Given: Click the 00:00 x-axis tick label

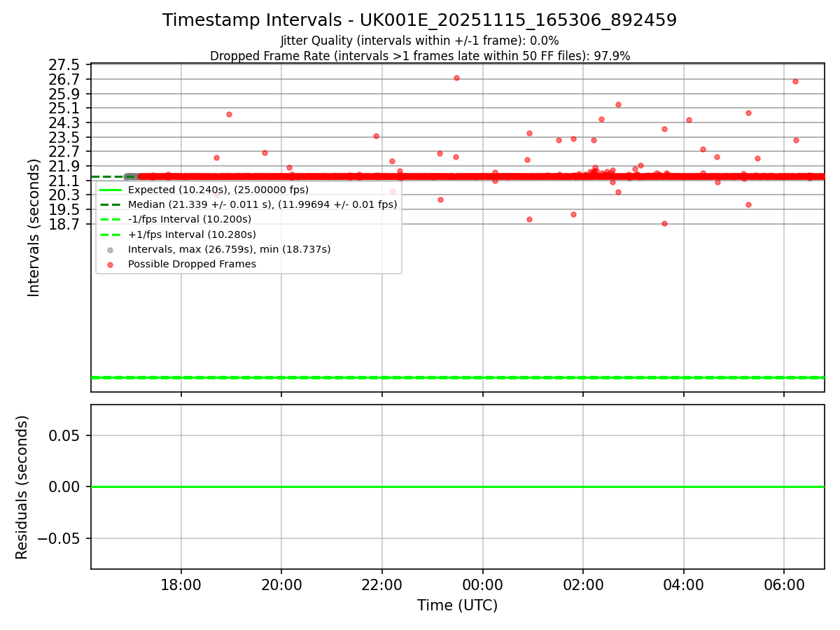Looking at the screenshot, I should [x=482, y=585].
